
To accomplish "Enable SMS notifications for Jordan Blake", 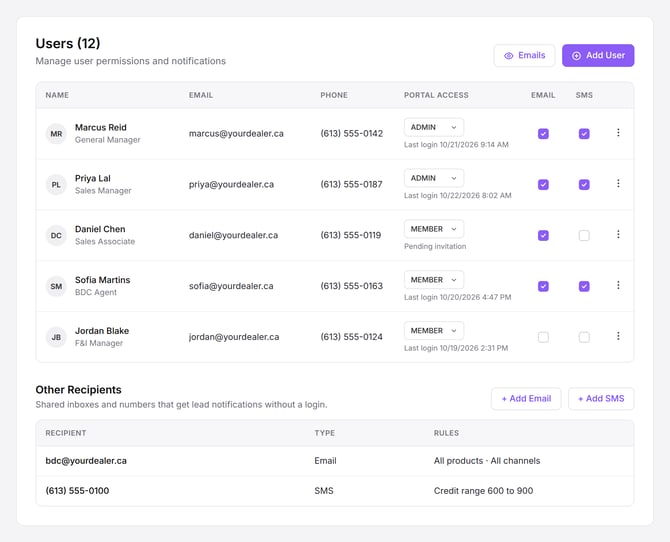I will pyautogui.click(x=584, y=337).
